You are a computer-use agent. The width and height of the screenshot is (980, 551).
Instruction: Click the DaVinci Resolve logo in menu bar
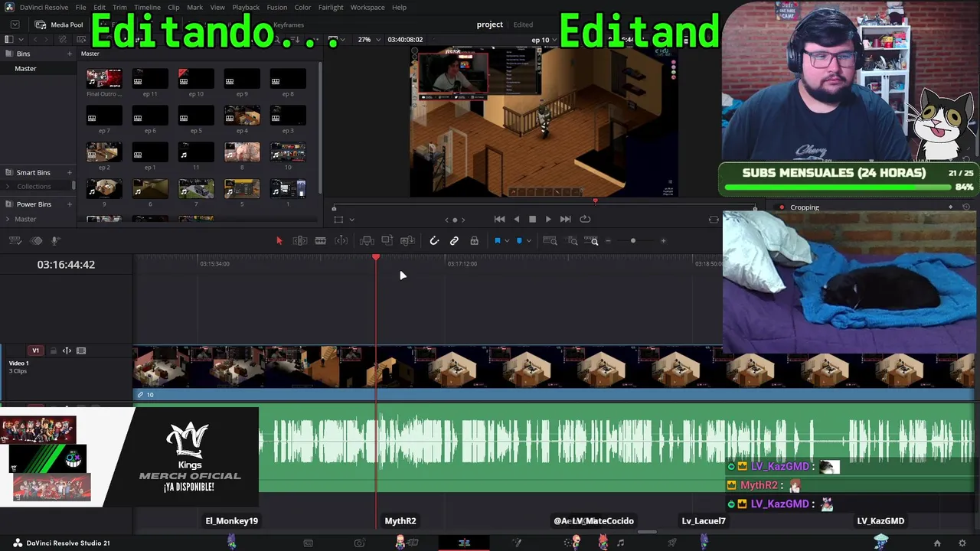tap(9, 8)
